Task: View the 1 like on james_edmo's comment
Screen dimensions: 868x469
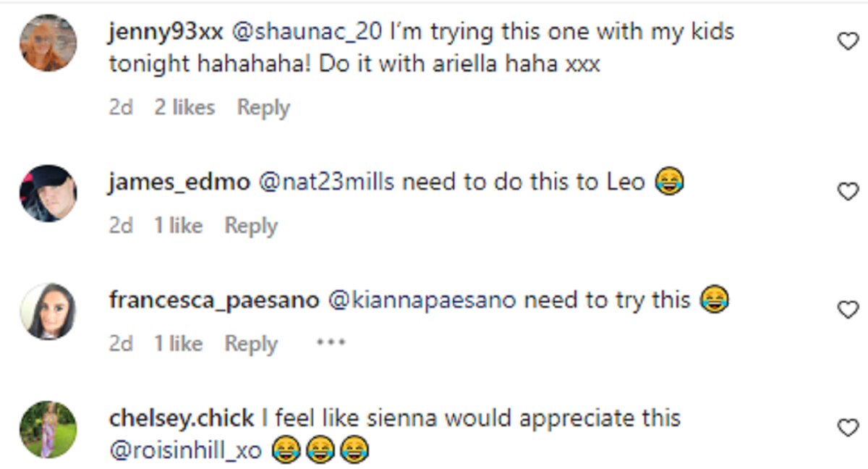Action: [x=178, y=226]
